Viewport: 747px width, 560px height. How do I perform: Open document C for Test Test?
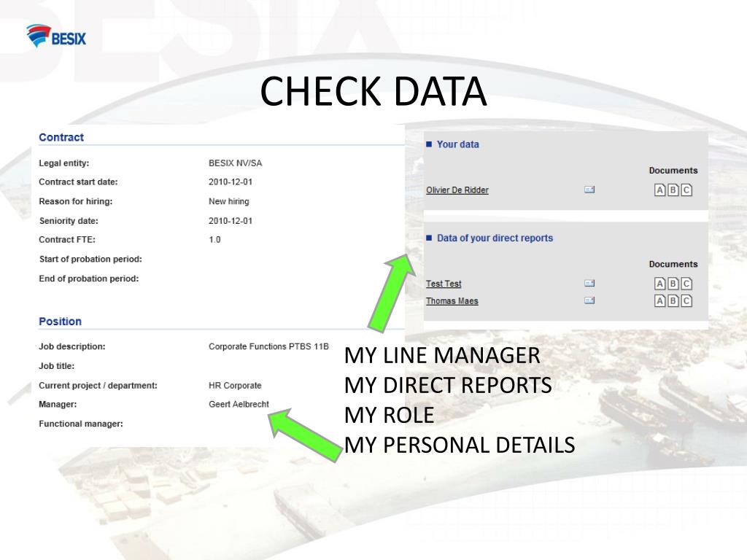(686, 284)
